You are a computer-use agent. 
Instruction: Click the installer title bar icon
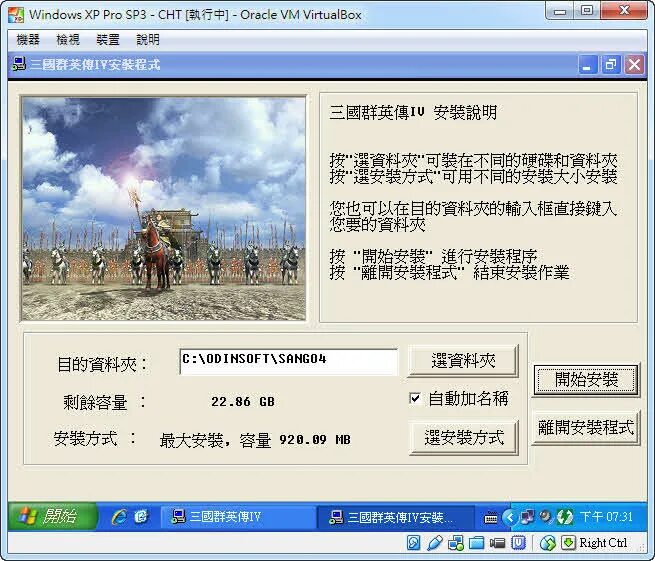click(19, 65)
